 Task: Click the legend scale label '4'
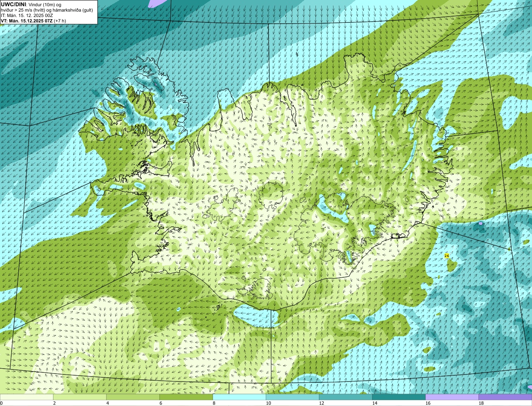(x=108, y=403)
